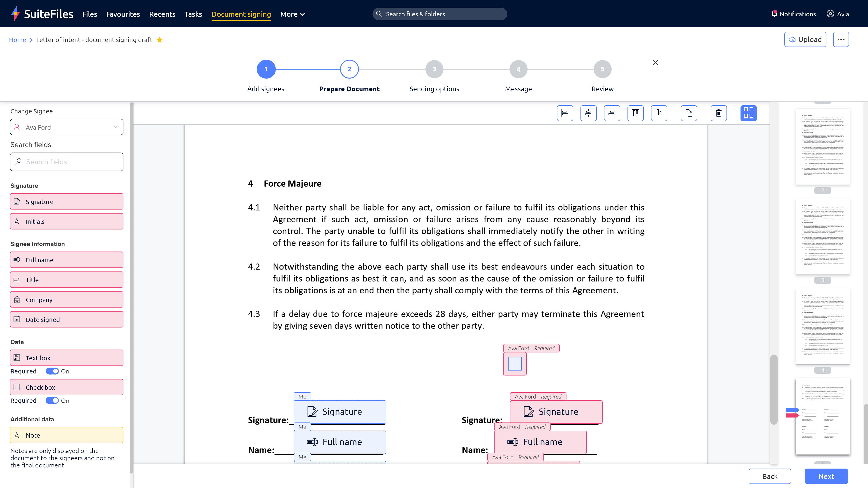Go to the Tasks tab

193,14
